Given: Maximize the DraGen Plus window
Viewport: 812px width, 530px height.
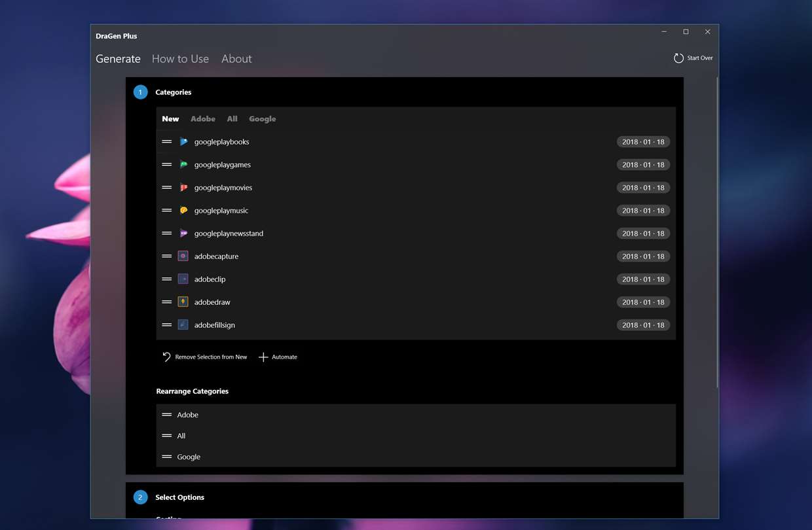Looking at the screenshot, I should 686,32.
